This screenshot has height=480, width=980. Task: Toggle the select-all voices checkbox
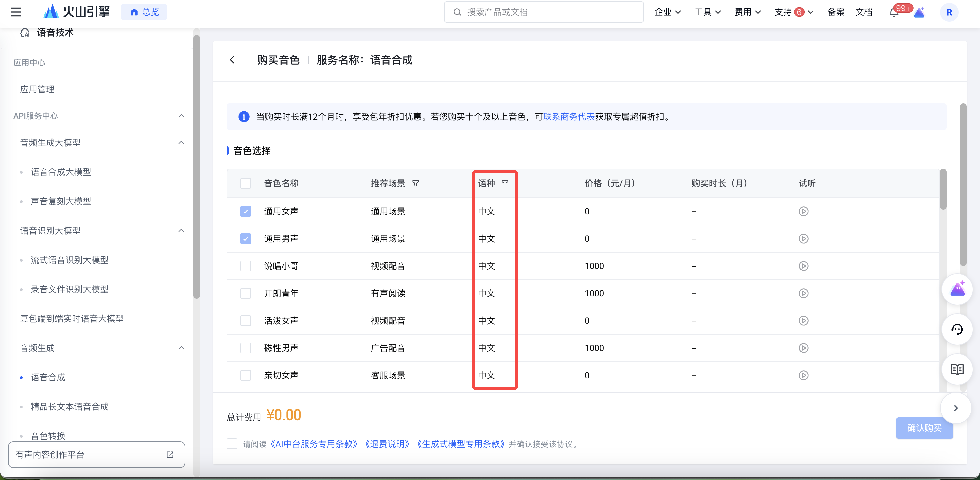pyautogui.click(x=246, y=183)
